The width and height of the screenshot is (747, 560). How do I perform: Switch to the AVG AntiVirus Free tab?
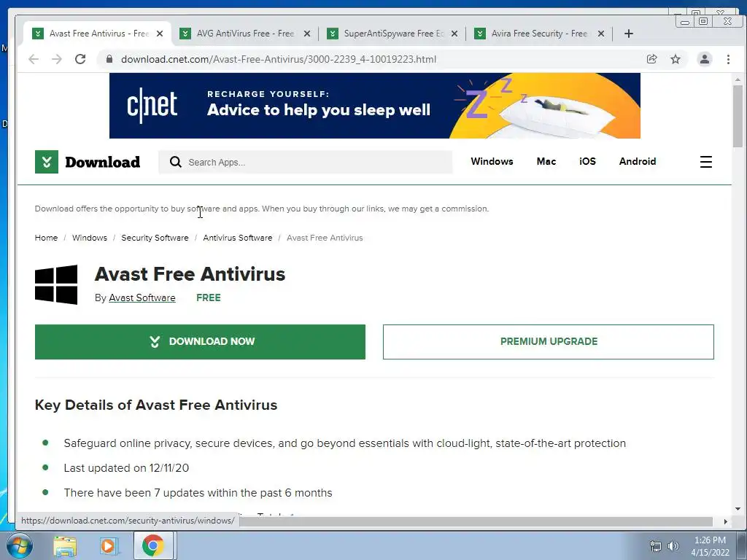coord(245,34)
